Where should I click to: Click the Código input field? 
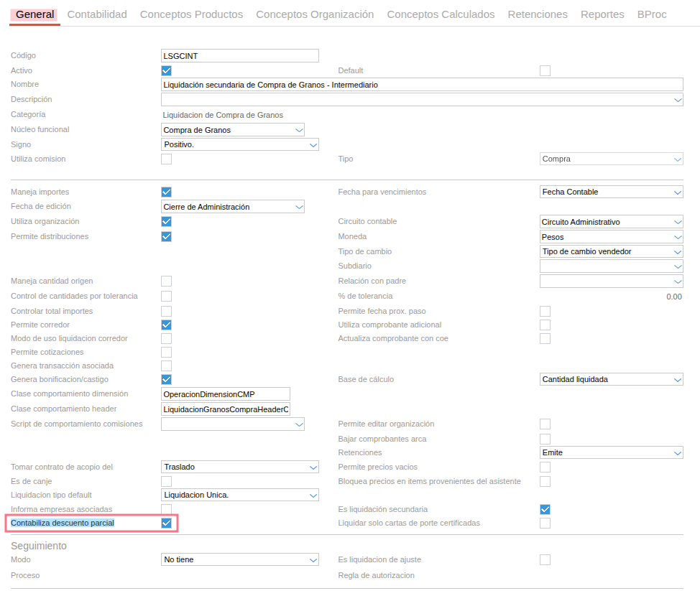point(239,56)
